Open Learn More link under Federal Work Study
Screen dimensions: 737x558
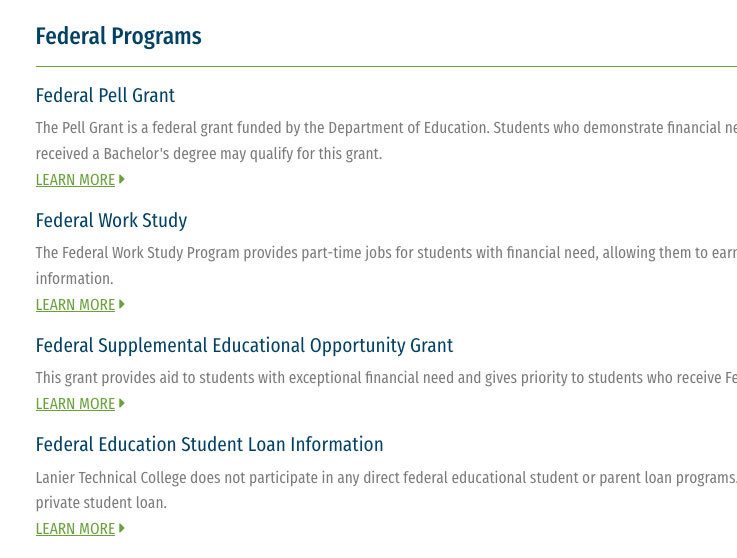pos(75,305)
